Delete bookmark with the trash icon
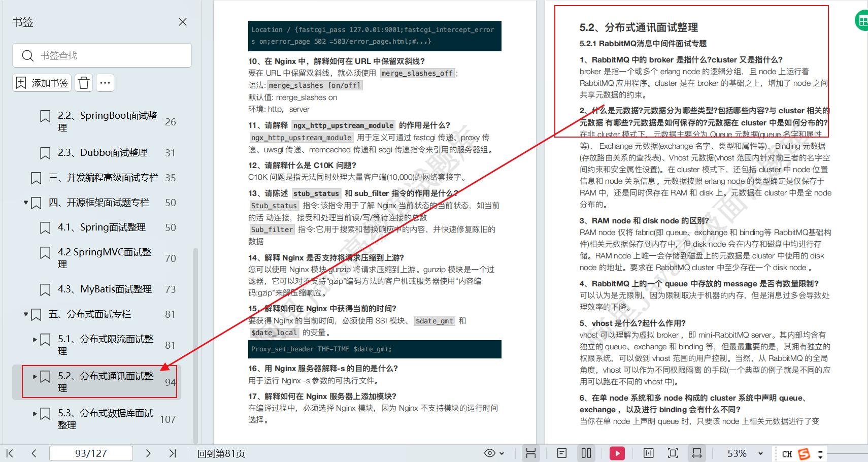 [84, 83]
